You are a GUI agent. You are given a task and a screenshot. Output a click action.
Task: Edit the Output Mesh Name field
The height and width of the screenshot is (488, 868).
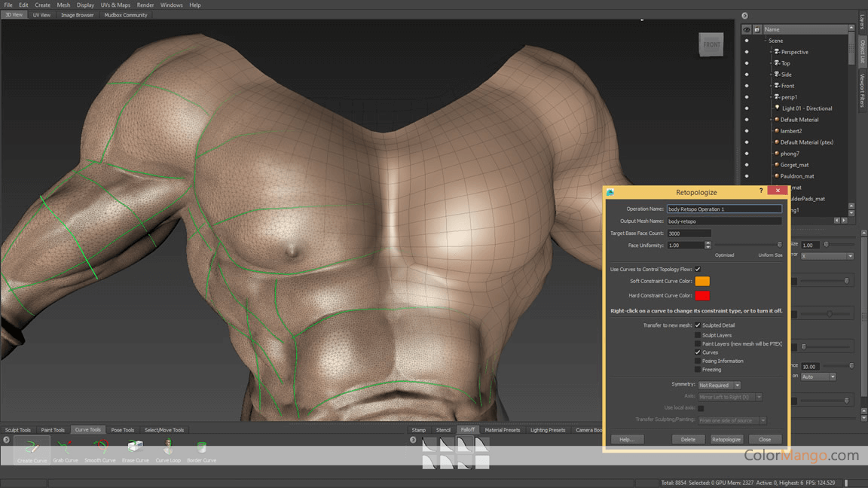tap(723, 221)
